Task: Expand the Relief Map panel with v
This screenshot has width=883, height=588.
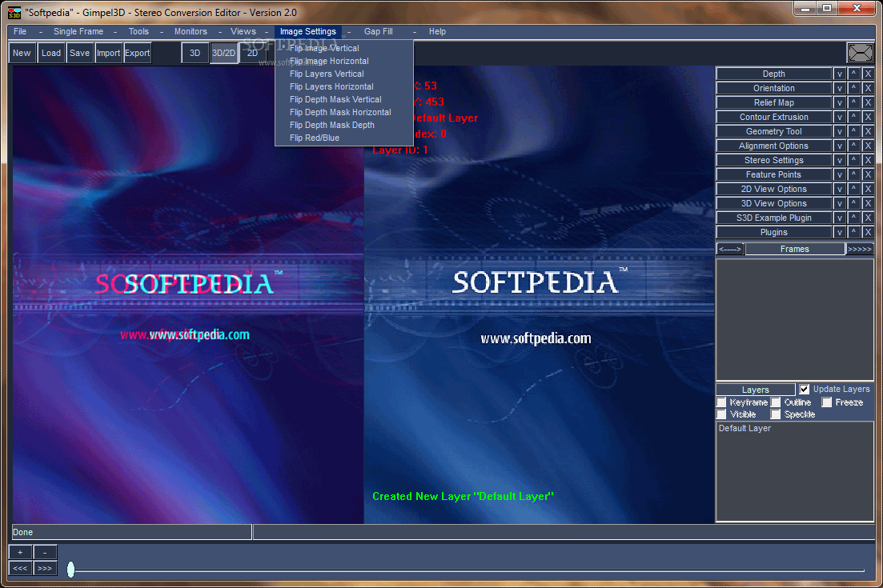Action: click(840, 102)
